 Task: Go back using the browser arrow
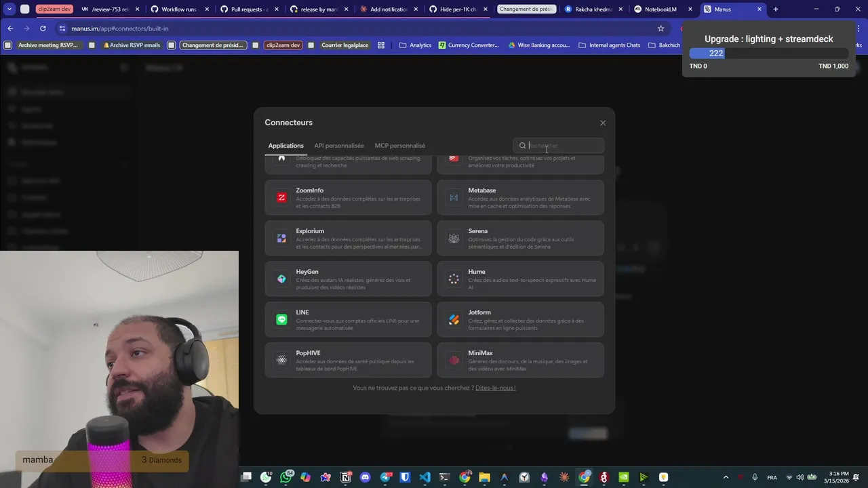pos(10,28)
